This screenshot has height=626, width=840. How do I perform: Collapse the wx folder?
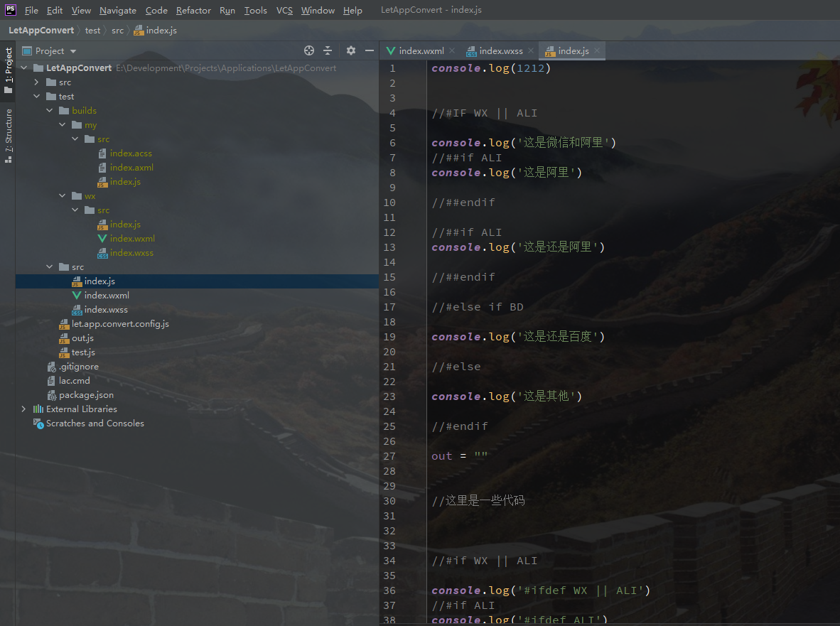(x=62, y=196)
